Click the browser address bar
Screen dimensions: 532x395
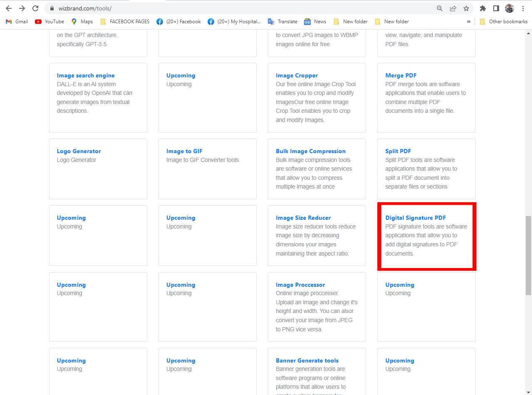pyautogui.click(x=166, y=8)
